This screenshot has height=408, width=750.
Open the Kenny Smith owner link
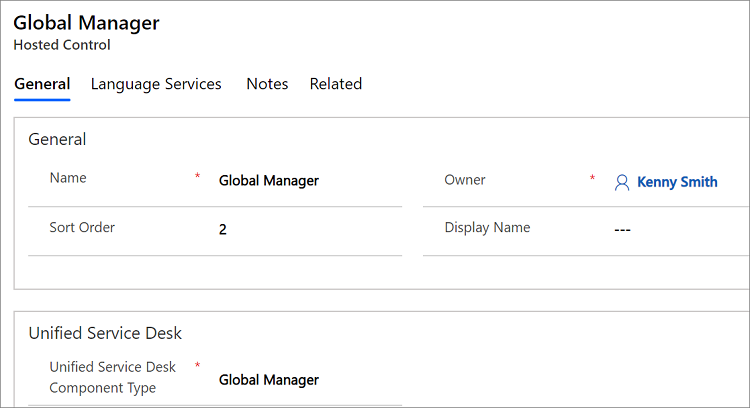pos(677,182)
